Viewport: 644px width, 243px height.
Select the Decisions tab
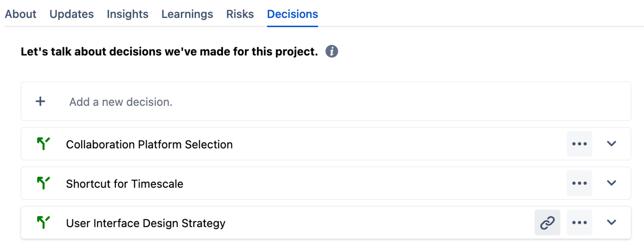click(x=292, y=14)
